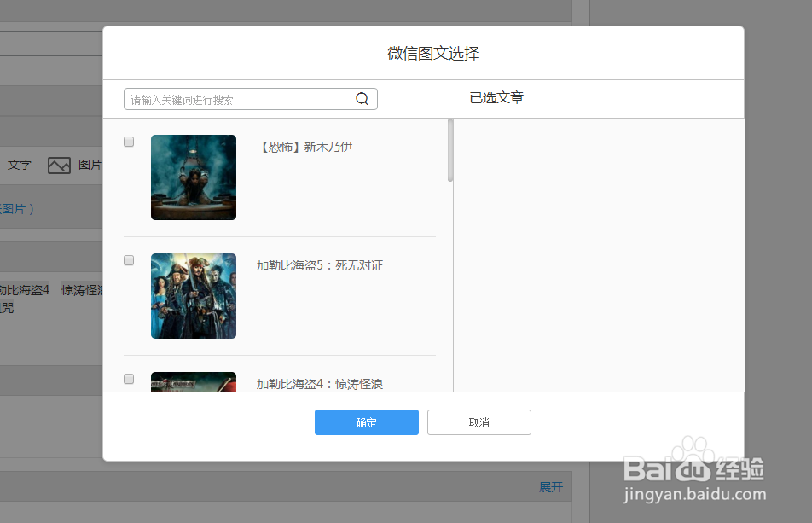Click 展开 link in background page
This screenshot has width=812, height=523.
pos(551,487)
